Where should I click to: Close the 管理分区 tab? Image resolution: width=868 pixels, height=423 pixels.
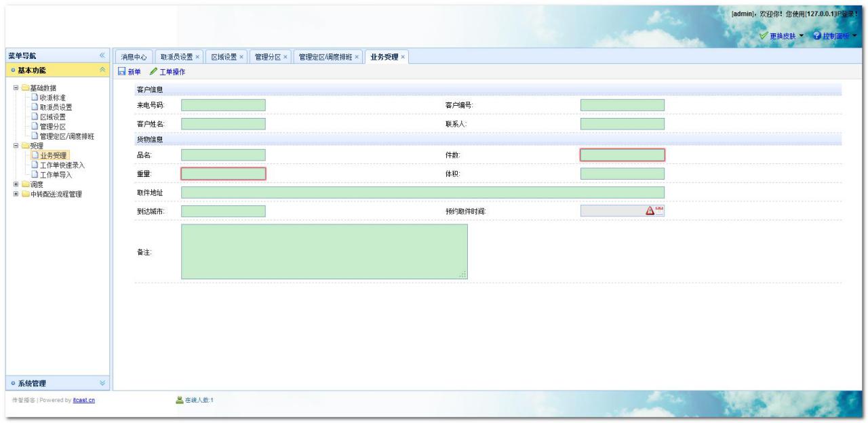pyautogui.click(x=285, y=57)
